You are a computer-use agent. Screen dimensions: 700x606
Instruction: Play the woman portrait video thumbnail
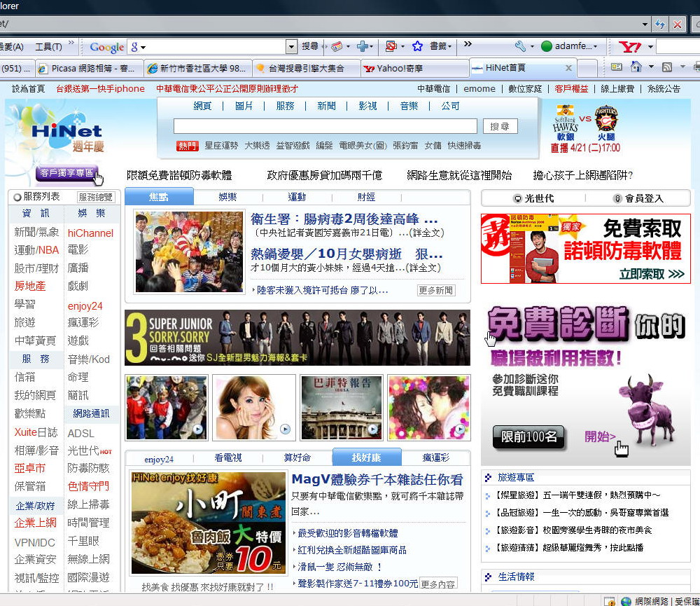pyautogui.click(x=253, y=407)
